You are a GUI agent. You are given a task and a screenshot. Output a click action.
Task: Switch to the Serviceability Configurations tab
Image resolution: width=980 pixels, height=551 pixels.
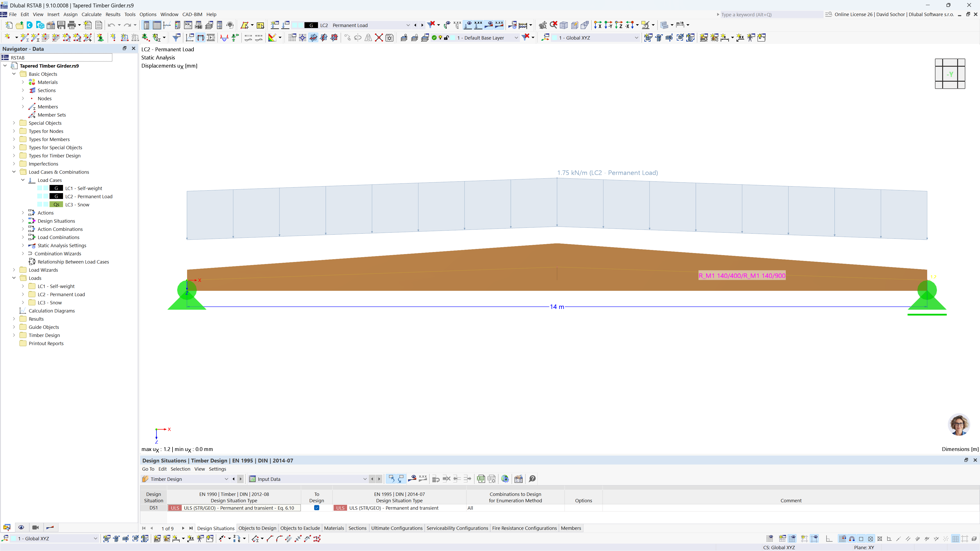[457, 528]
